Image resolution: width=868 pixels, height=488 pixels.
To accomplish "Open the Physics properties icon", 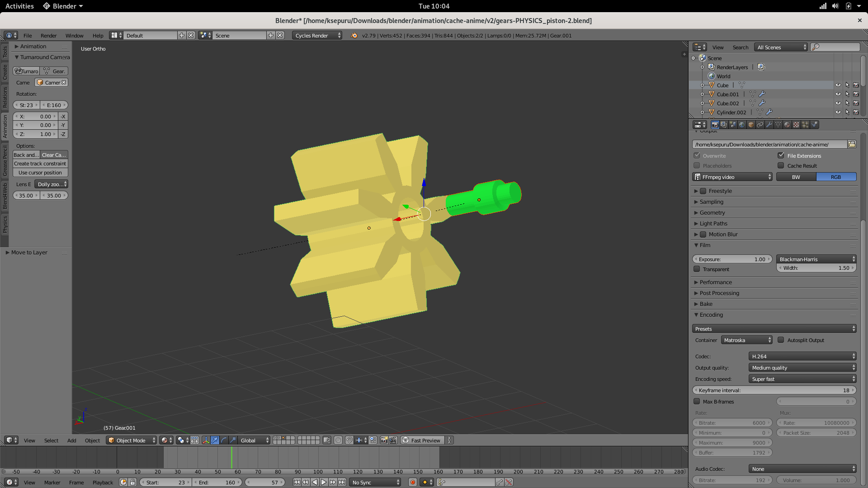I will (814, 125).
